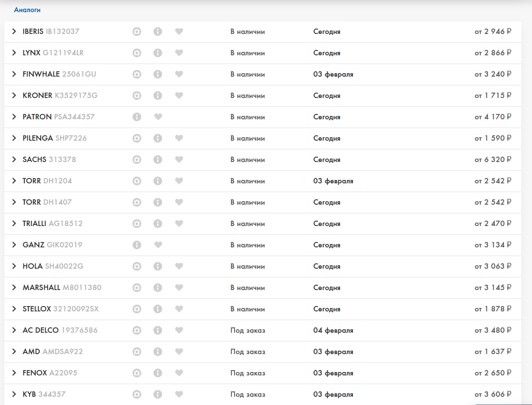Show info for TRIALLI AG18512

(x=158, y=224)
